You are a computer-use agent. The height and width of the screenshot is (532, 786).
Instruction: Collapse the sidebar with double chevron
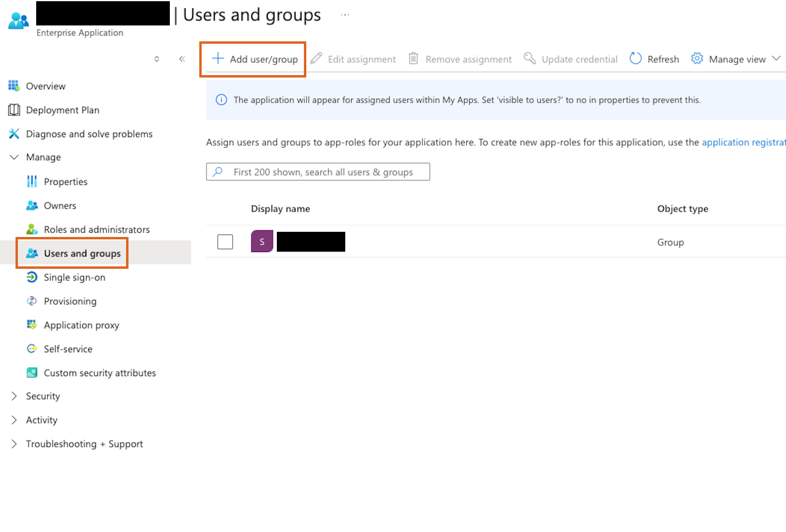(182, 59)
